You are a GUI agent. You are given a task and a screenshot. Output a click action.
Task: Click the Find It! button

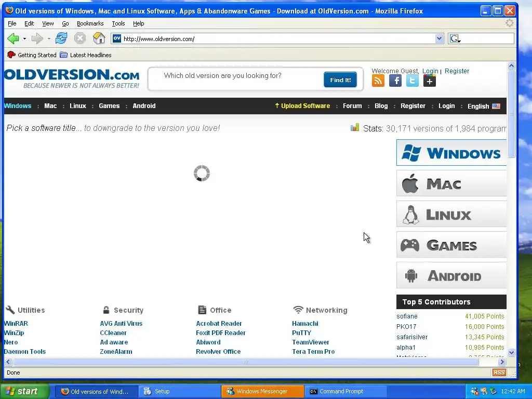point(340,79)
